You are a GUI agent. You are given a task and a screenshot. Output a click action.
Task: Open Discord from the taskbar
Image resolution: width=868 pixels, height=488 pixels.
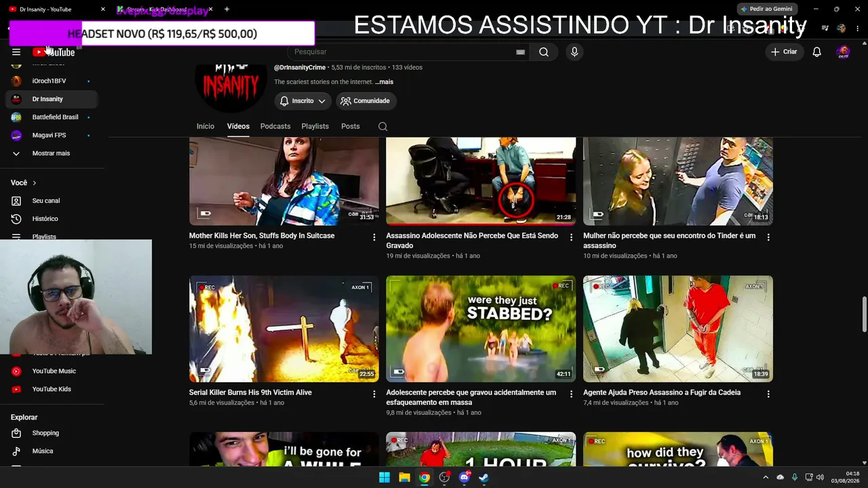pos(465,477)
